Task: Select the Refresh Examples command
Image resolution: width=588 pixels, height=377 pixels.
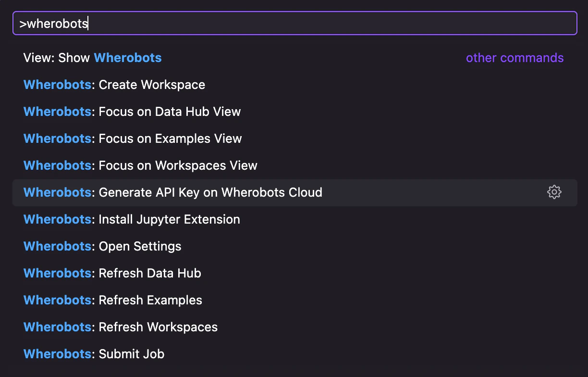Action: tap(150, 301)
